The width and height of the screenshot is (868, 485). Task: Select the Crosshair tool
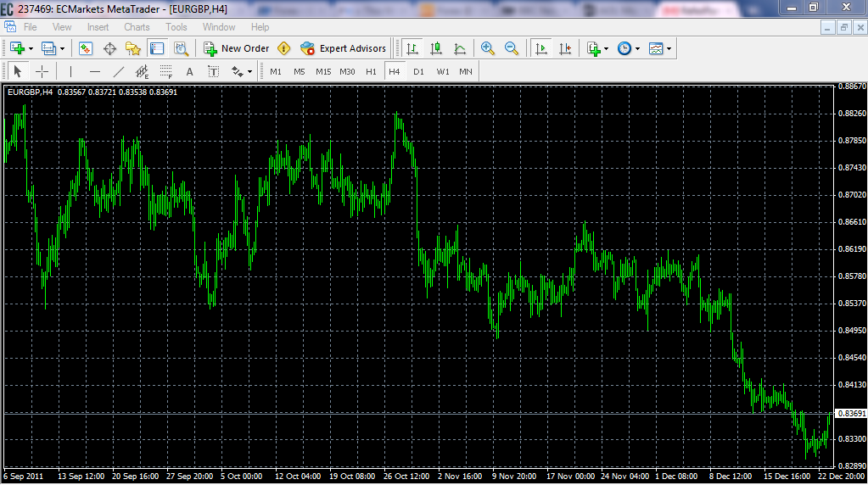click(42, 71)
